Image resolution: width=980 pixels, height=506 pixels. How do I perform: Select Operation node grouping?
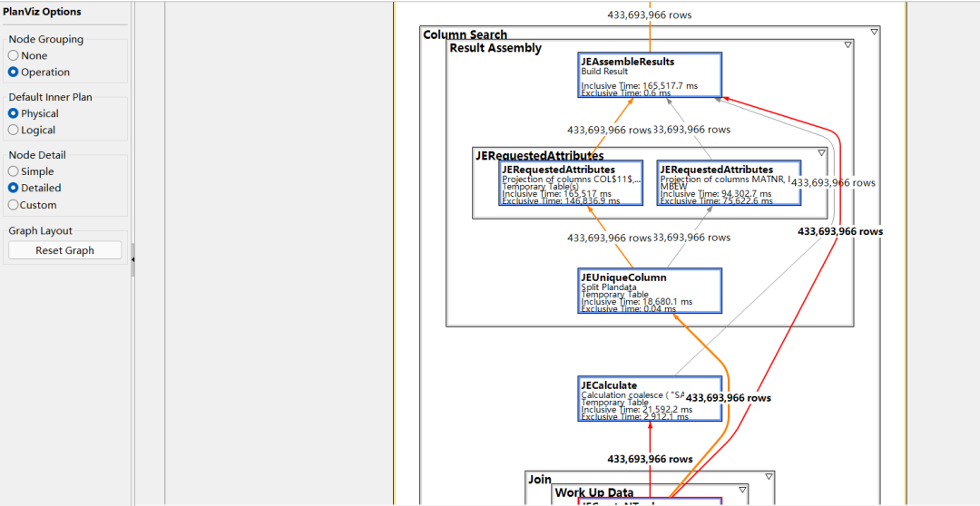13,72
